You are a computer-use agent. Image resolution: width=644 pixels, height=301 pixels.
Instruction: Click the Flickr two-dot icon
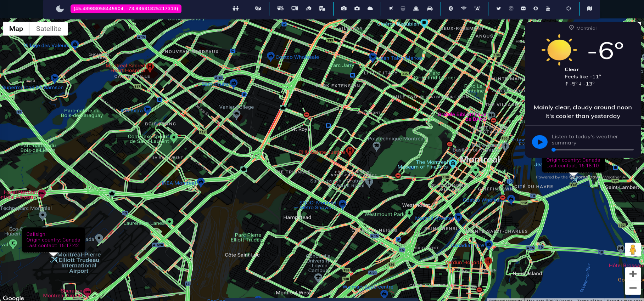coord(523,8)
